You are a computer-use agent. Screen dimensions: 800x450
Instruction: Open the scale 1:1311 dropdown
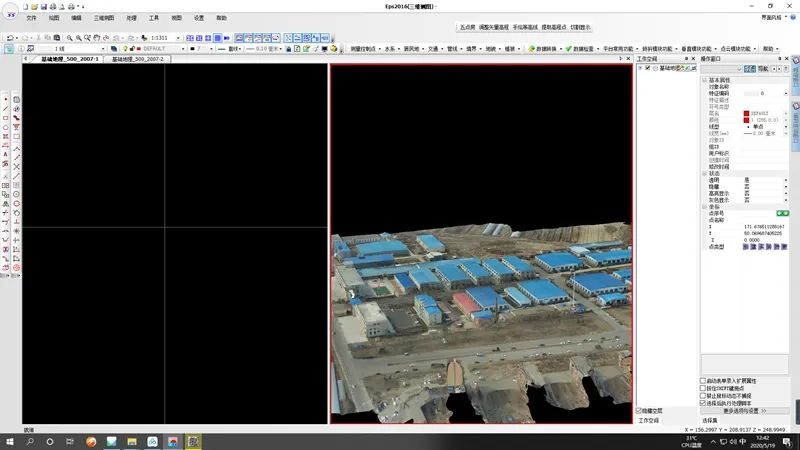pos(180,37)
